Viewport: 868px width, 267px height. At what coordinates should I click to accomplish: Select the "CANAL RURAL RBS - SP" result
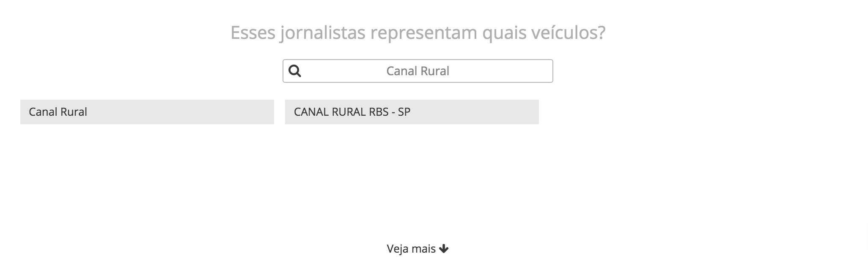click(x=412, y=112)
